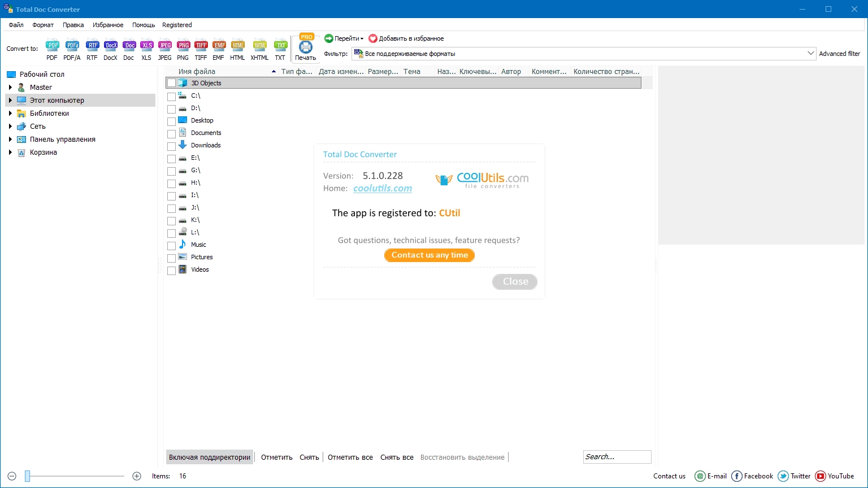Check the D:\ drive checkbox
This screenshot has height=488, width=868.
pos(172,109)
